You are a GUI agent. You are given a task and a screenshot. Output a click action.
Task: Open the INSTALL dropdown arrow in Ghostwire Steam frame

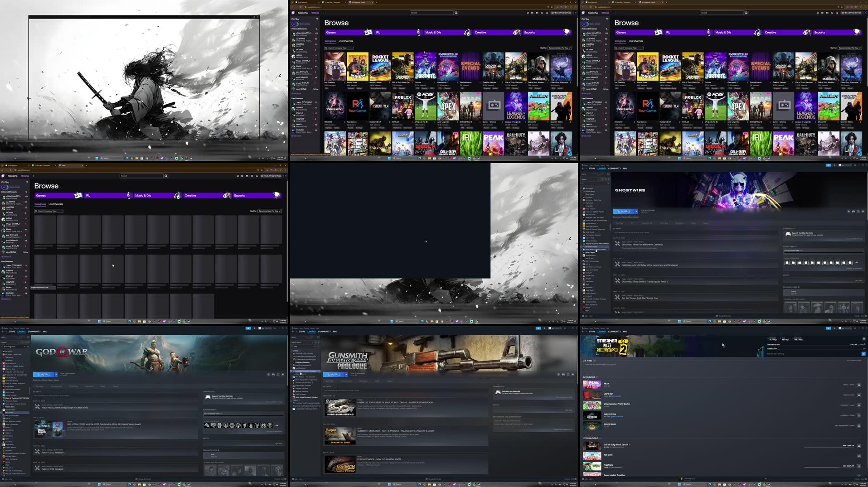pos(636,211)
